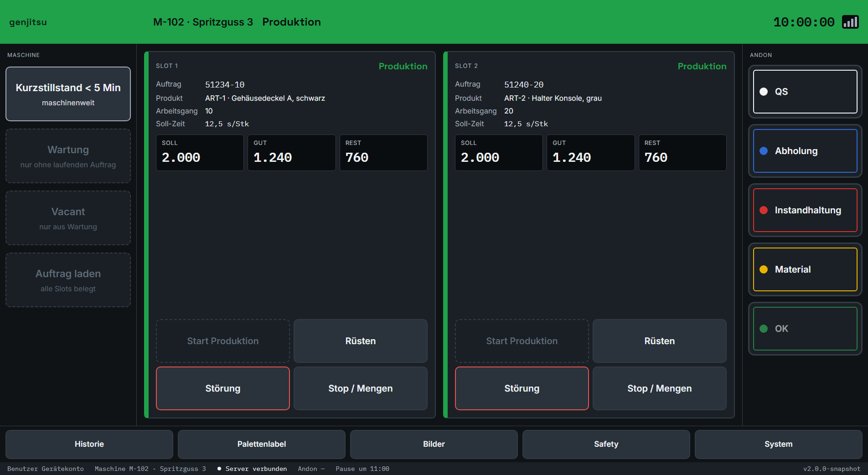
Task: Click Start Produktion in Slot 1
Action: click(223, 341)
